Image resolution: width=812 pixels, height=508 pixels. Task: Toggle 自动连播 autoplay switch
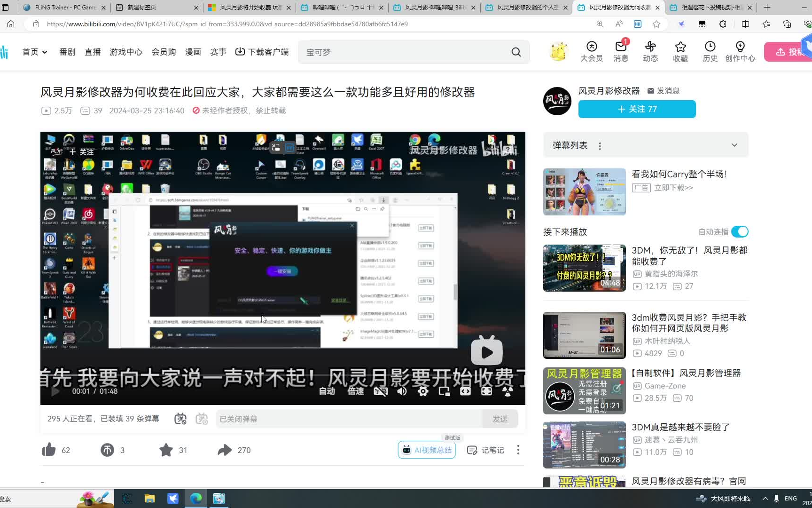740,232
